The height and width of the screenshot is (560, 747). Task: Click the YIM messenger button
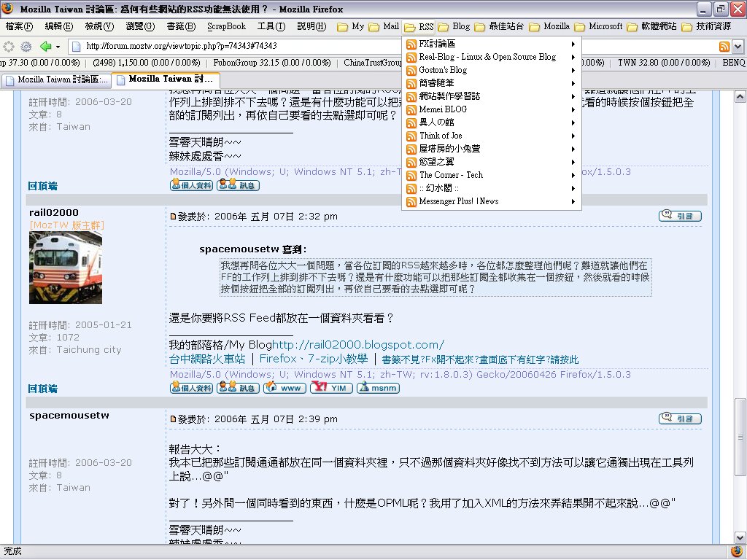[x=330, y=388]
